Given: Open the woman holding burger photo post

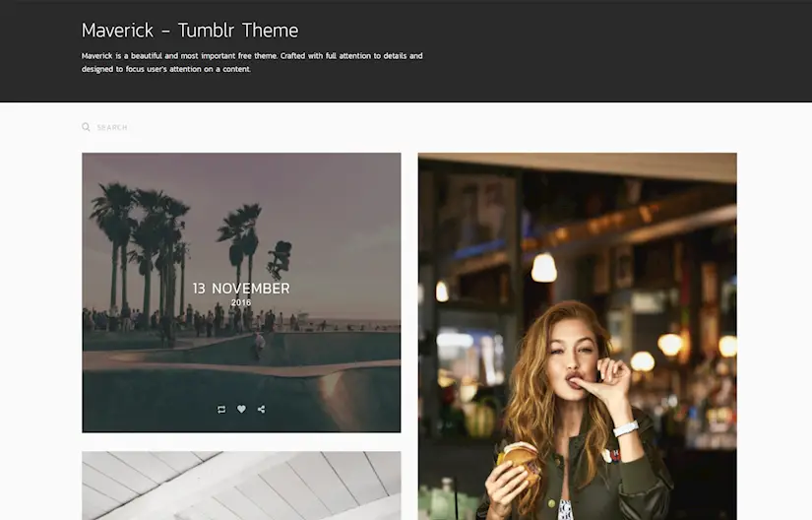Looking at the screenshot, I should (x=578, y=336).
